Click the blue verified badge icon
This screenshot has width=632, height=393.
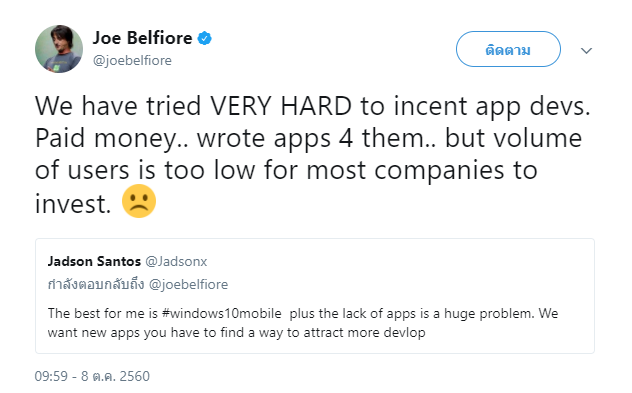204,38
